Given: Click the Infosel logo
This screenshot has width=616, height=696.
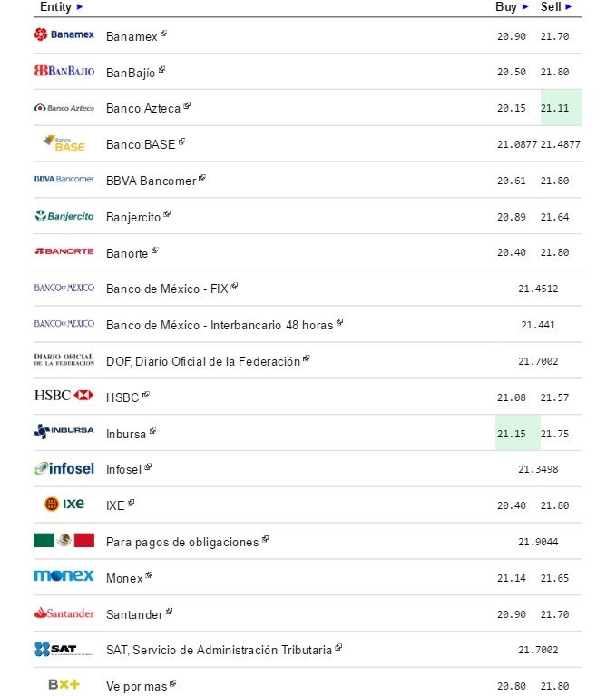Looking at the screenshot, I should coord(64,468).
